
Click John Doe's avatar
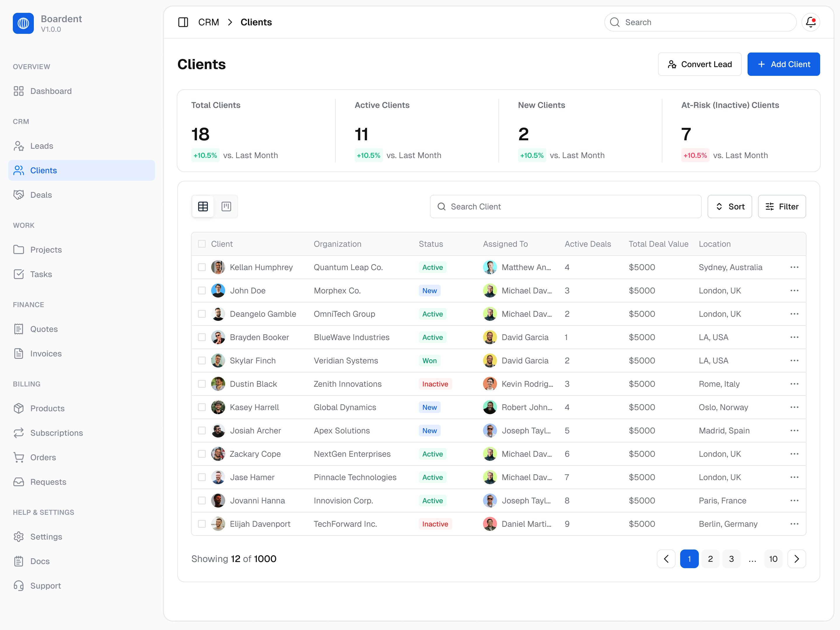pos(218,290)
